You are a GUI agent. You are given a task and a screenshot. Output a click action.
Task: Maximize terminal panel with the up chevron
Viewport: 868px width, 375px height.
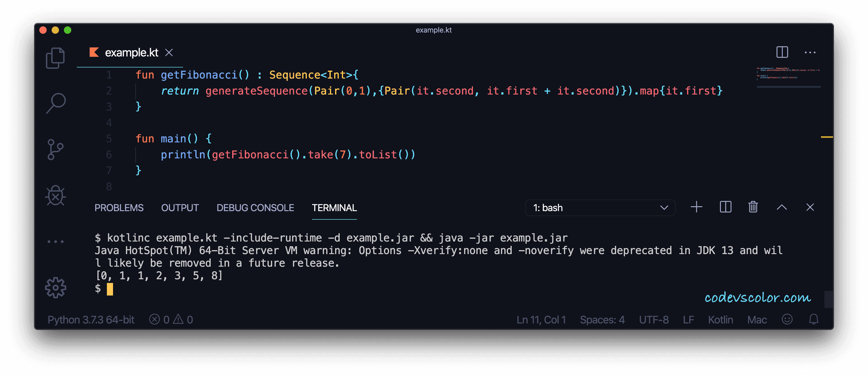(781, 207)
